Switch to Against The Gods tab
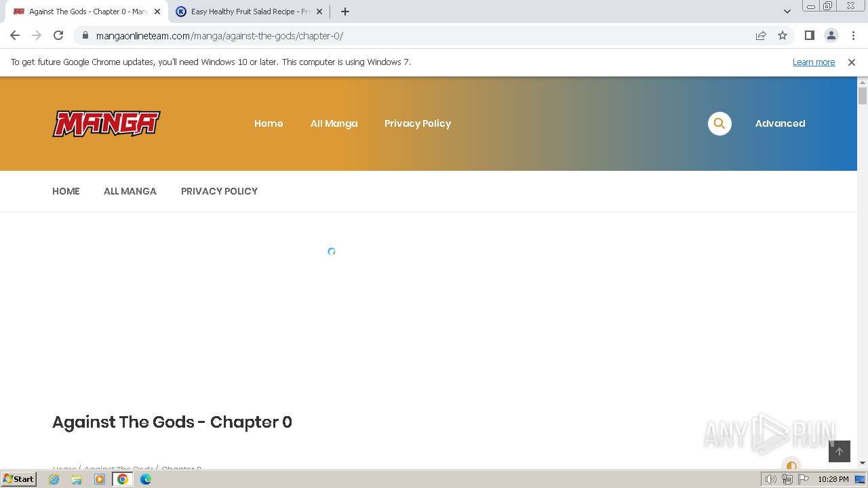 click(x=86, y=12)
